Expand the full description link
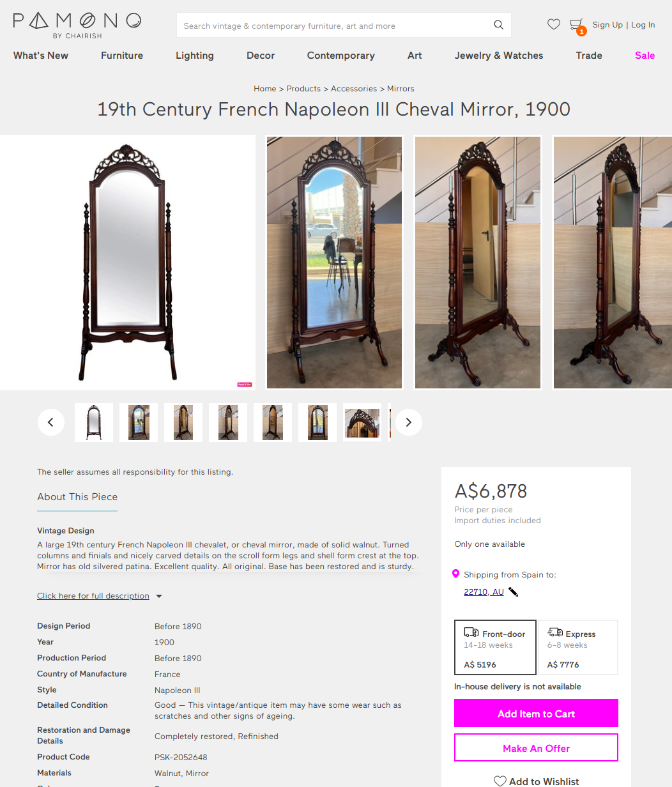Viewport: 672px width, 787px height. click(x=93, y=596)
